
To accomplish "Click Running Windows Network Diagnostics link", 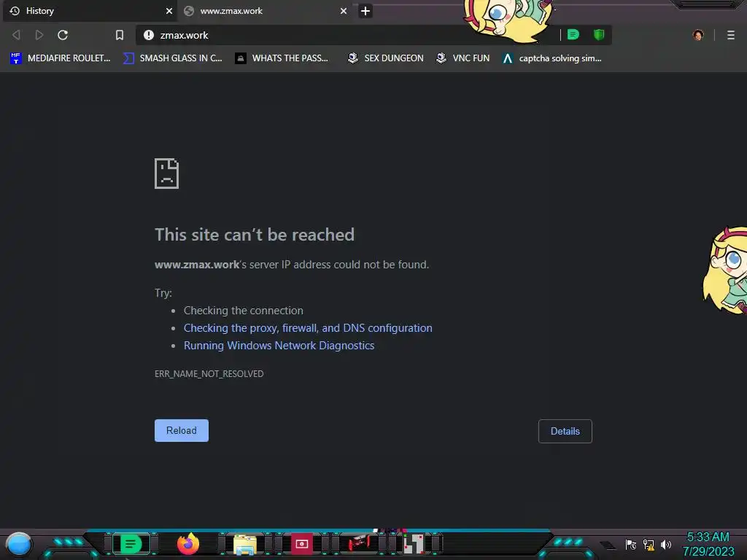I will (x=279, y=346).
